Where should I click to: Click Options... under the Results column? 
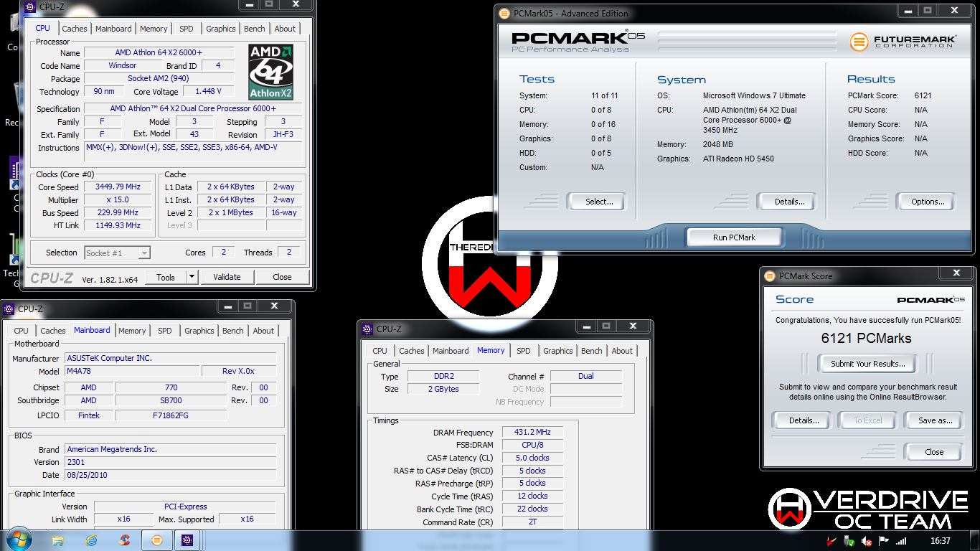pos(928,202)
